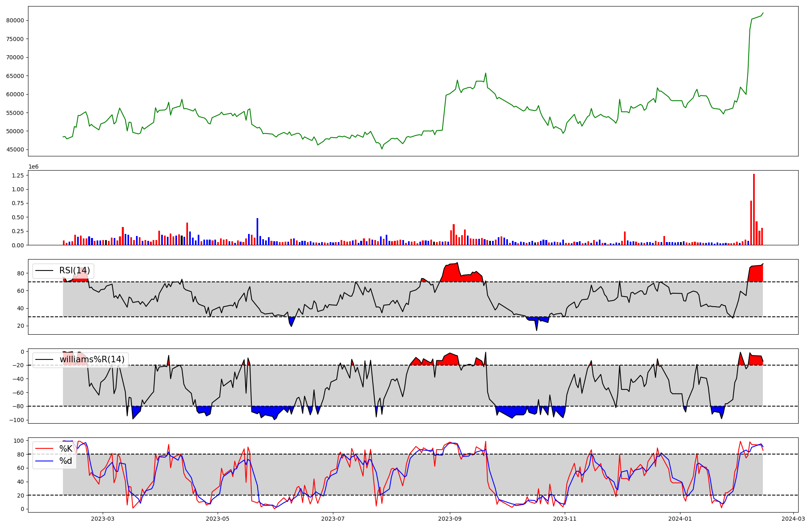Click the blue %d legend line sample
The image size is (812, 528).
(x=44, y=461)
